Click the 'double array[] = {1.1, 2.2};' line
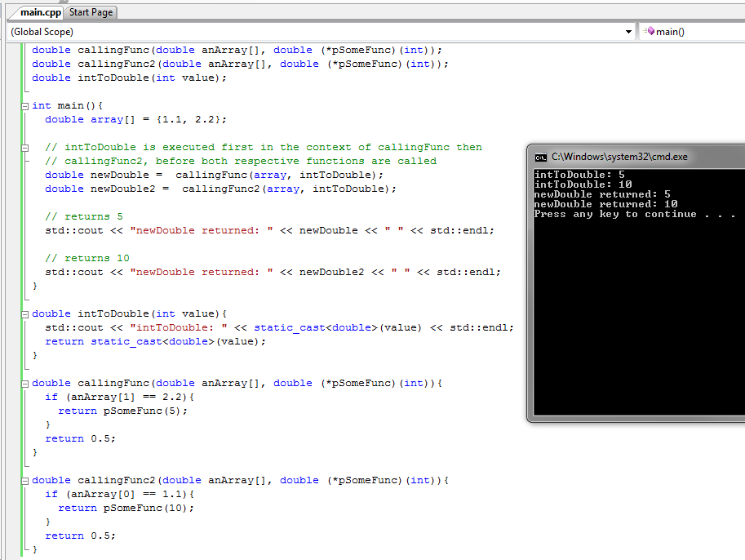 tap(135, 120)
